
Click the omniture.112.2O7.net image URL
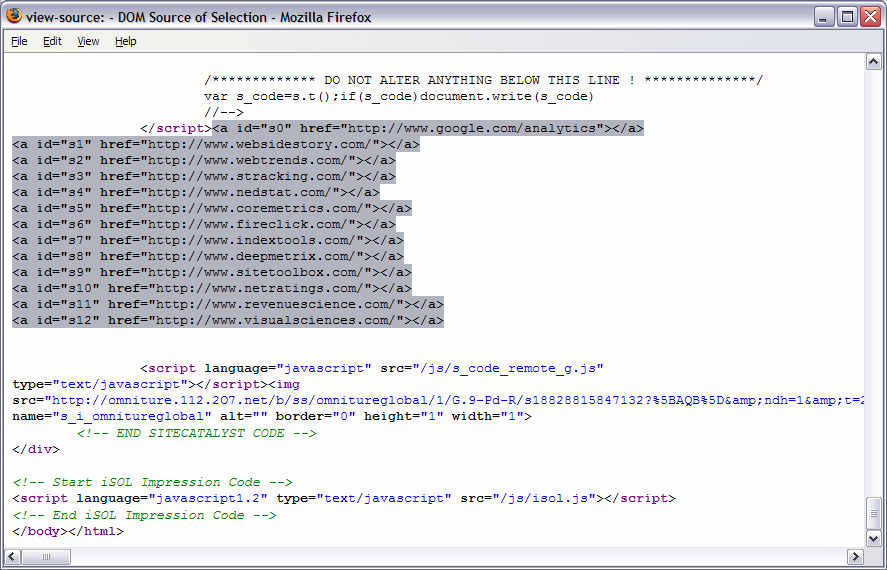454,400
